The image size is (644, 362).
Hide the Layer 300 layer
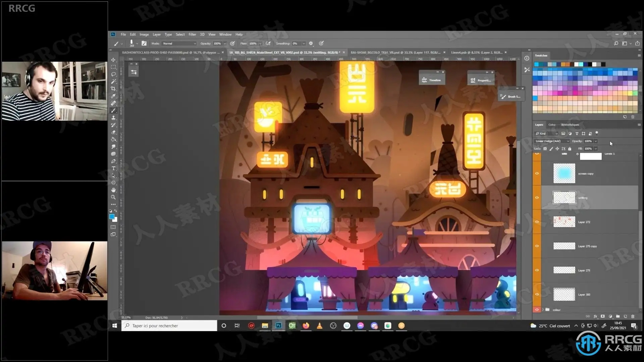tap(537, 295)
